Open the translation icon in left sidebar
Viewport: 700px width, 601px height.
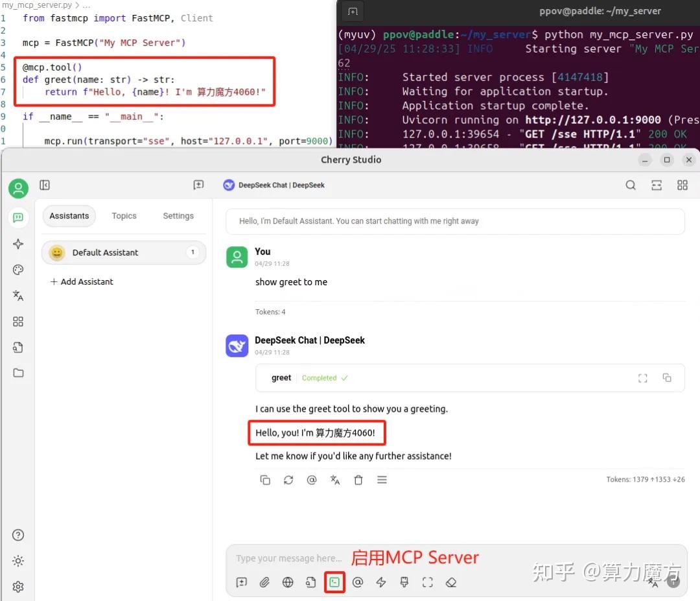tap(17, 296)
